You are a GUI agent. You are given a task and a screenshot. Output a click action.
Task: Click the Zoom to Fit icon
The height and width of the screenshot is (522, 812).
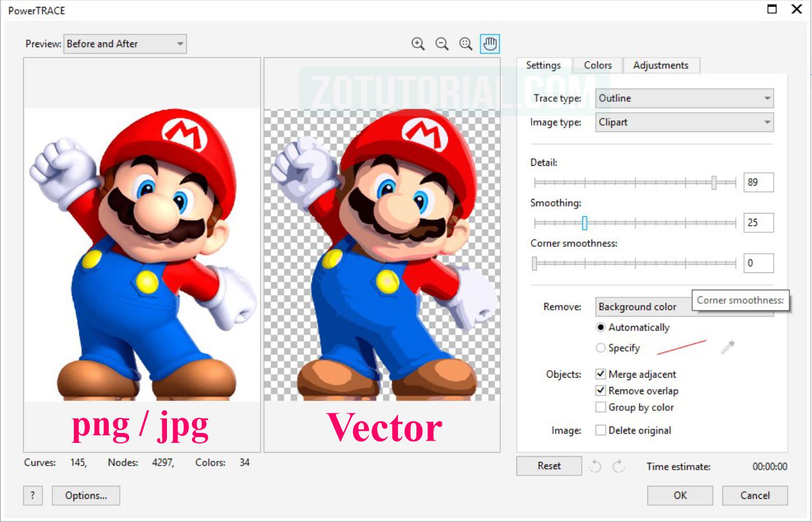pyautogui.click(x=466, y=44)
